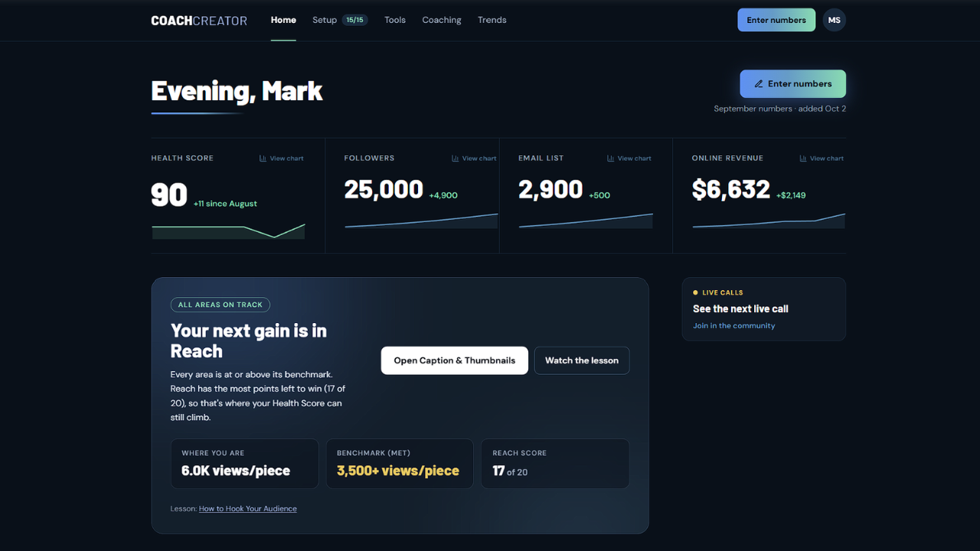Open the Setup tab
980x551 pixels.
click(x=325, y=20)
